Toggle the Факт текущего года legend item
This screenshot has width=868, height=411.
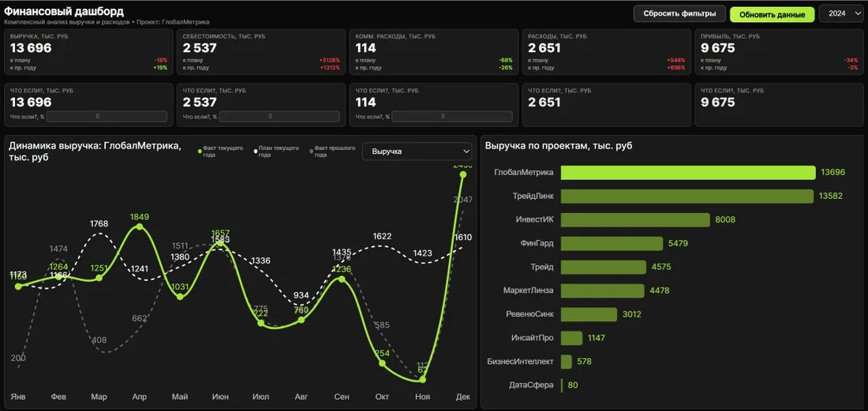point(221,151)
